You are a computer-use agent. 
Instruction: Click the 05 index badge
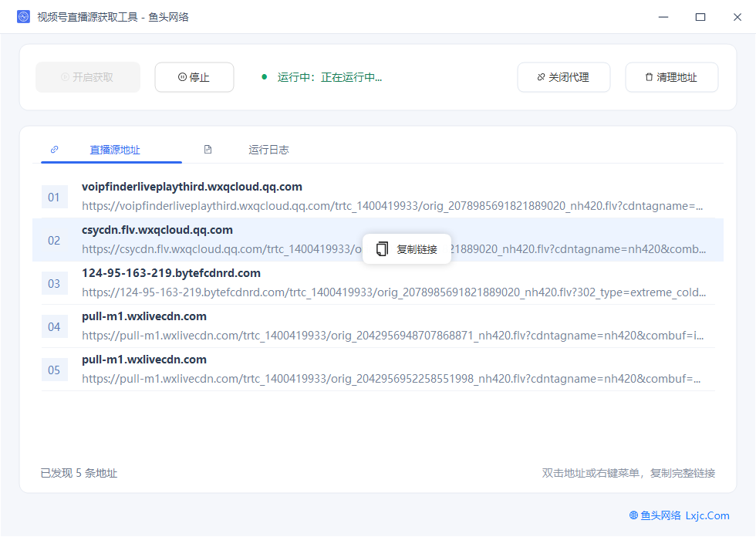[x=54, y=370]
